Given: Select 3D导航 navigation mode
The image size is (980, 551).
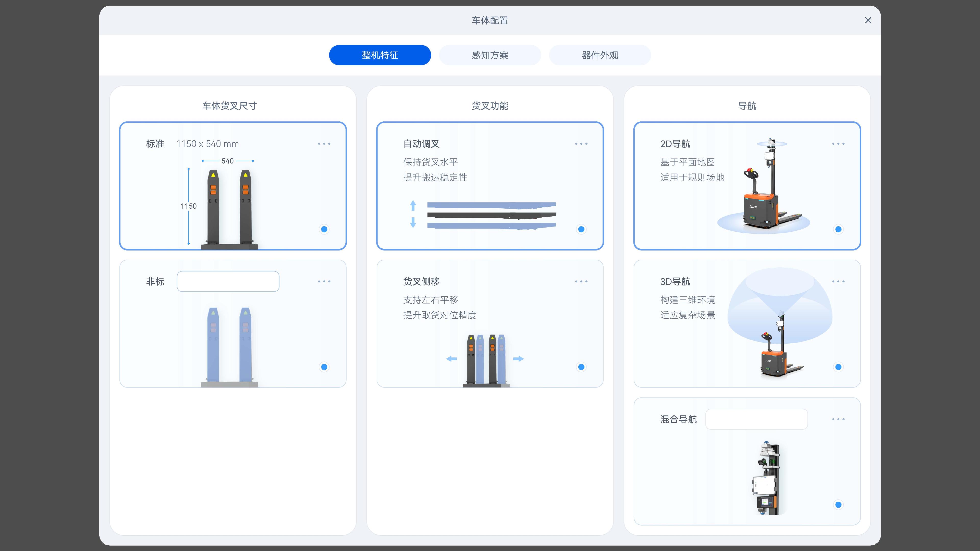Looking at the screenshot, I should 838,367.
